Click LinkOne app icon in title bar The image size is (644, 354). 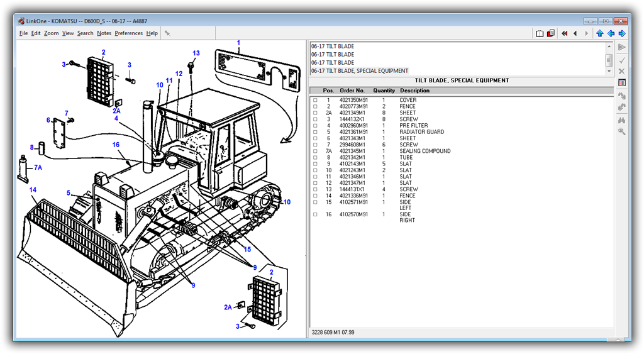click(21, 21)
